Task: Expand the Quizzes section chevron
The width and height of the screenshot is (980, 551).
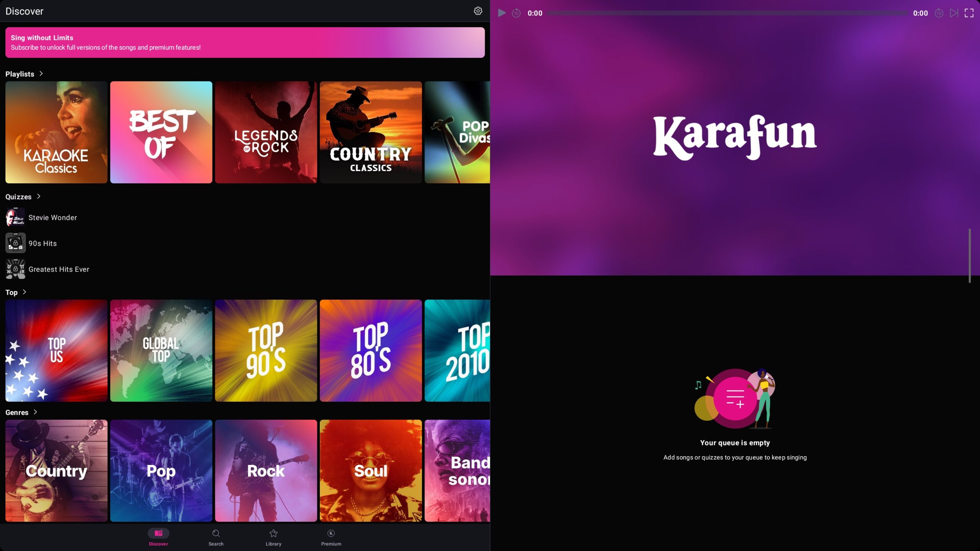Action: click(x=38, y=196)
